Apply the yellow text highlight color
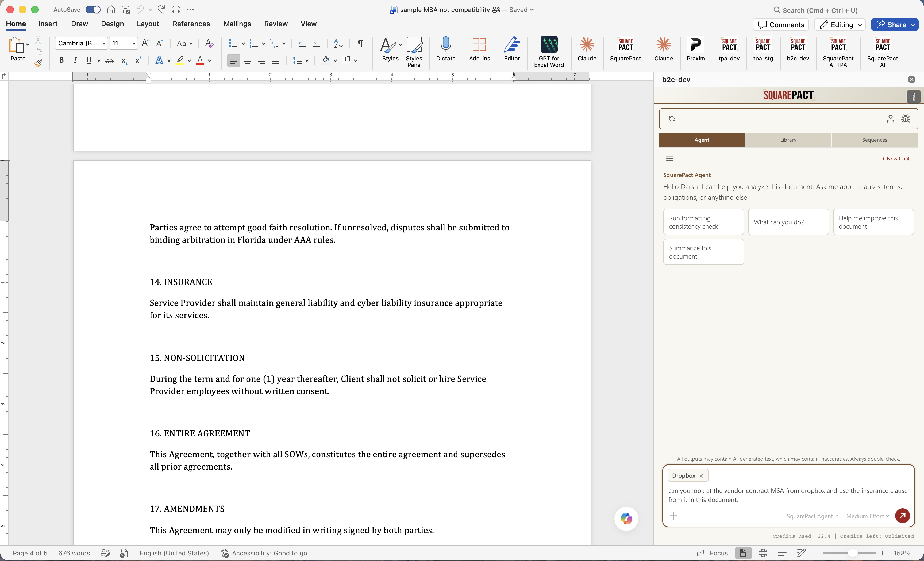Screen dimensions: 924x561 click(180, 60)
